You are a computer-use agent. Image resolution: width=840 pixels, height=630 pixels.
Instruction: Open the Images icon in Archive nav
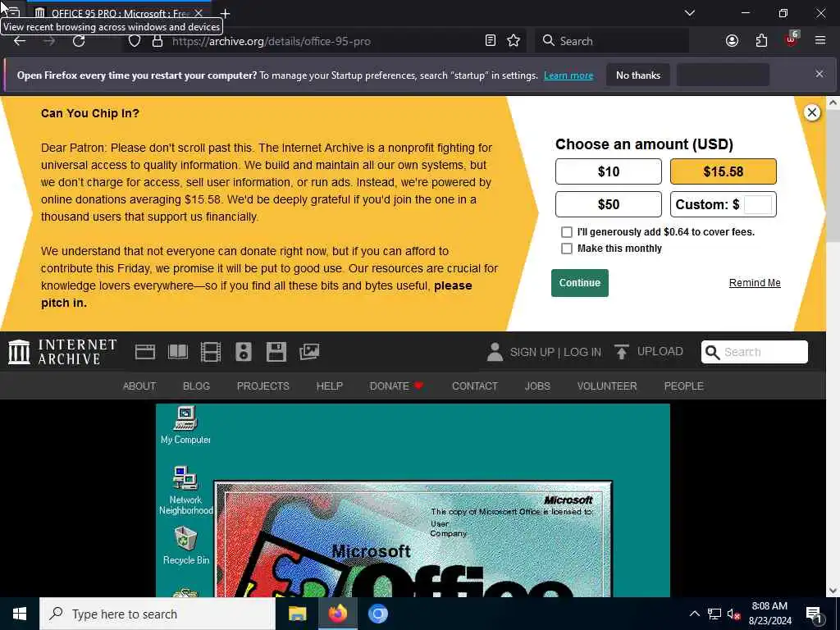click(309, 352)
